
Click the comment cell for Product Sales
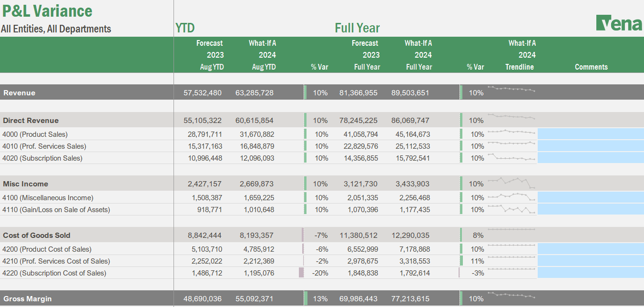[x=591, y=134]
